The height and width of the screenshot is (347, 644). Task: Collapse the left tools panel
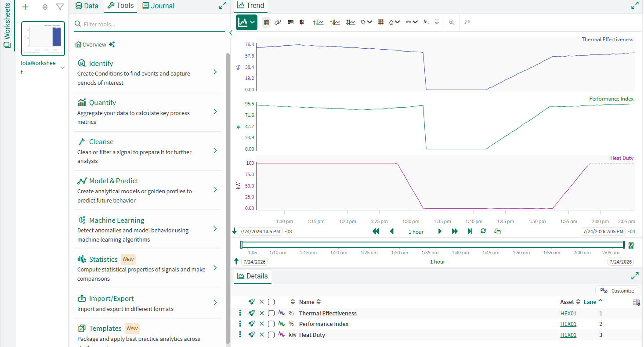tap(231, 33)
